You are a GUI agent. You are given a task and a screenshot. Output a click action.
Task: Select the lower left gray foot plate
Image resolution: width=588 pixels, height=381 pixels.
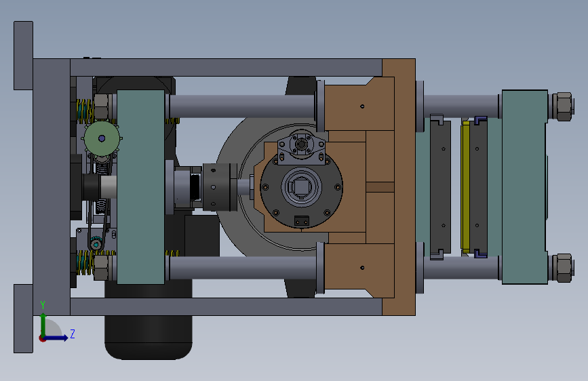23,319
